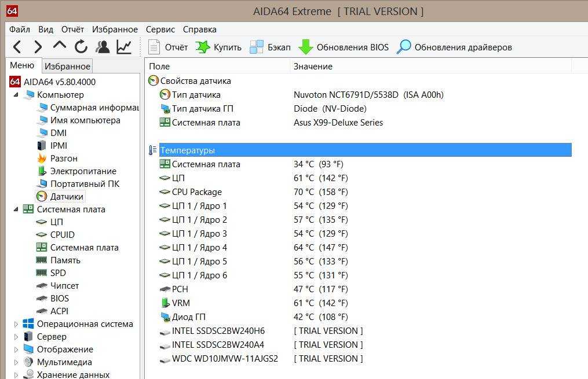Screen dimensions: 588x379
Task: Open the Файл menu
Action: tap(20, 29)
